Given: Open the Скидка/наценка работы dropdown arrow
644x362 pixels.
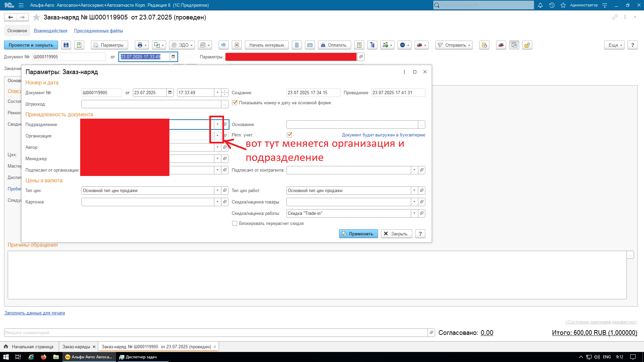Looking at the screenshot, I should 414,213.
